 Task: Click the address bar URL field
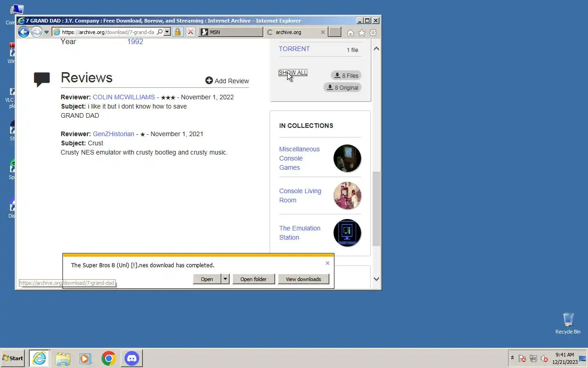108,32
